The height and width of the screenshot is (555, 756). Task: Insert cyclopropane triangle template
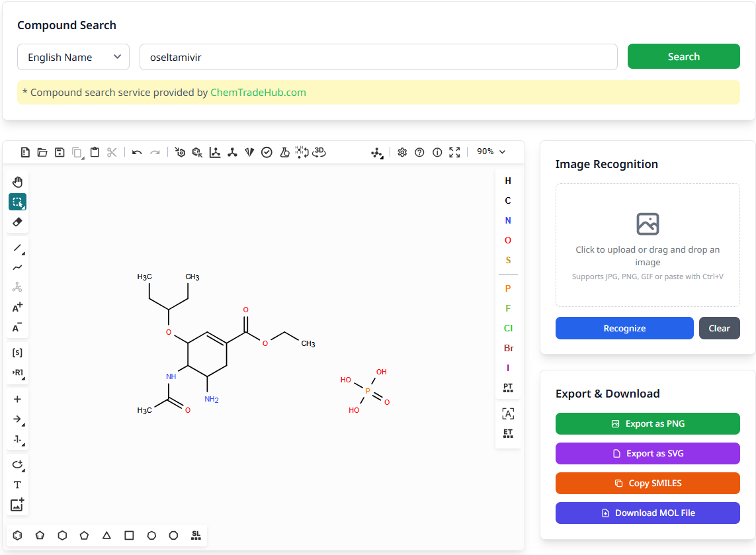(x=106, y=535)
